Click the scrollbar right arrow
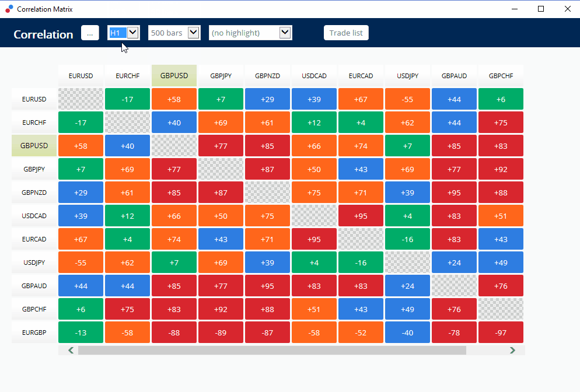 pos(512,350)
